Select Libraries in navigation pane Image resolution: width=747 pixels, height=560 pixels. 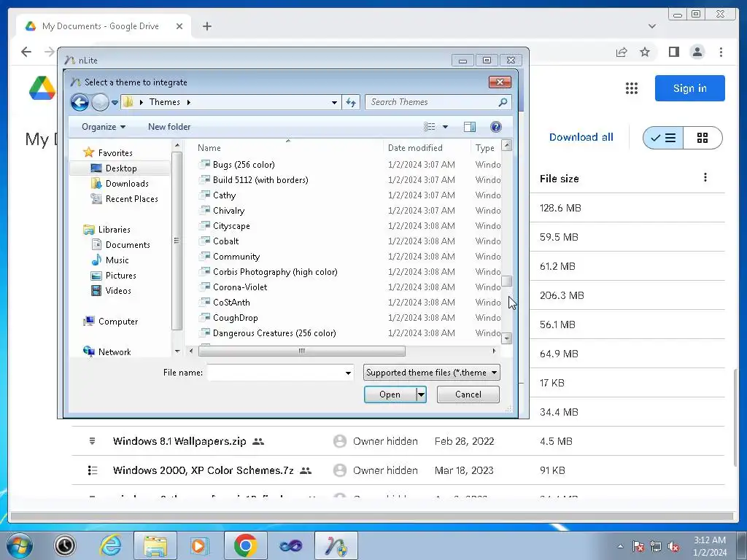point(113,229)
